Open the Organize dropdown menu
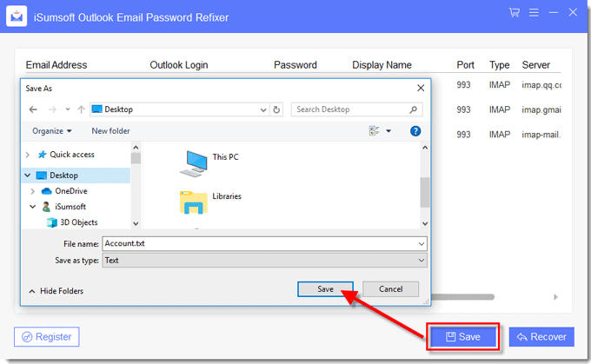591x364 pixels. [52, 131]
